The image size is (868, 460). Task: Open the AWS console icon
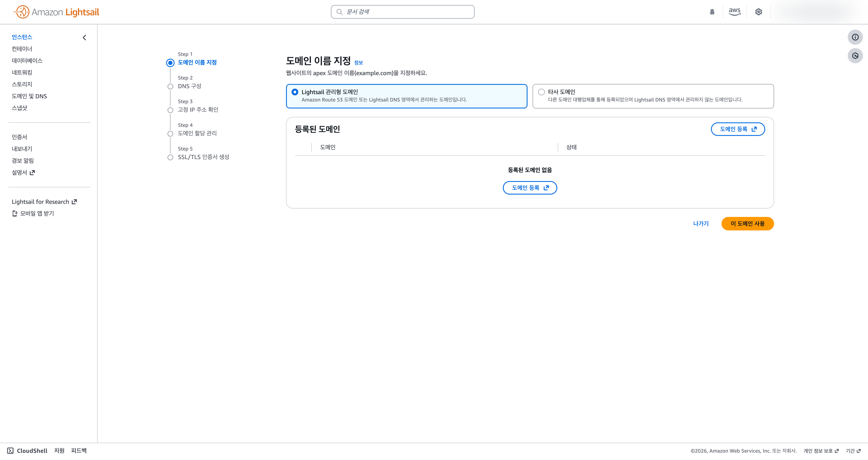coord(735,12)
